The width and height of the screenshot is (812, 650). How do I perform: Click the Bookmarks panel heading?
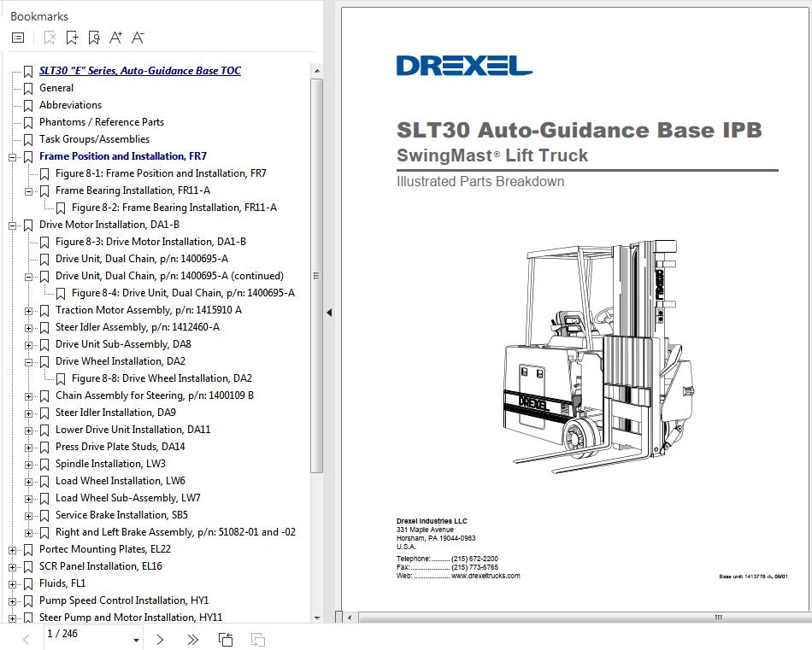(39, 16)
